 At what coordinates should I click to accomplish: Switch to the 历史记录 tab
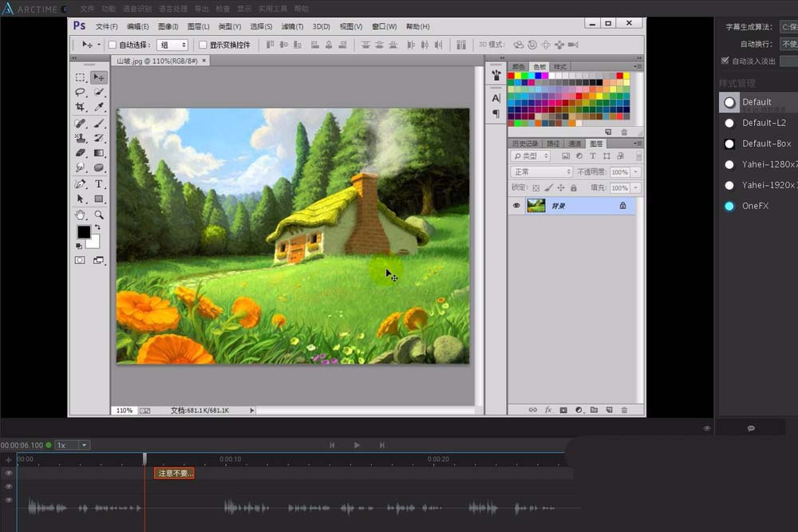point(525,144)
